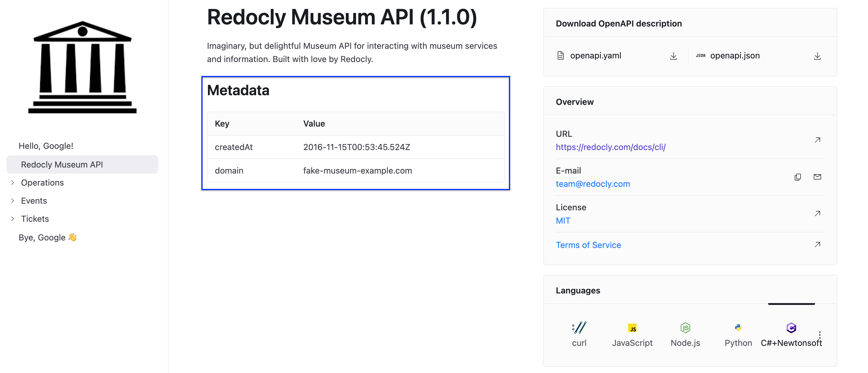Click the Overview panel heading

(575, 102)
